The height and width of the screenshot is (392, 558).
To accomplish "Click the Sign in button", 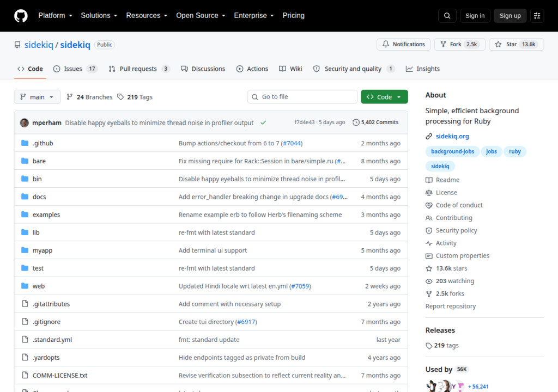I will point(475,16).
